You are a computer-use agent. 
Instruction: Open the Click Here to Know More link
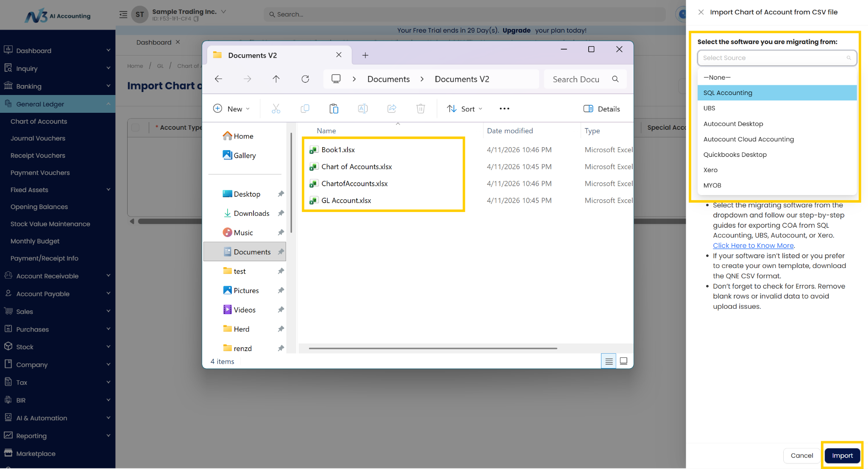point(753,246)
